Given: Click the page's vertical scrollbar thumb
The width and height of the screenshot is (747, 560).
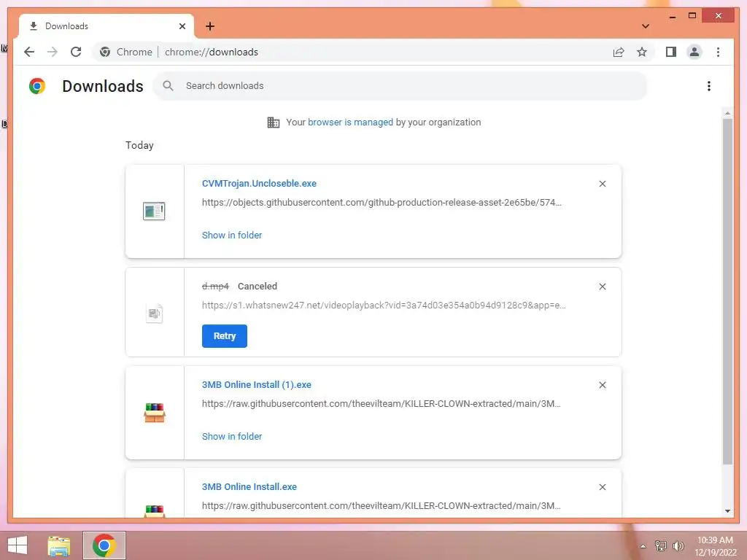Looking at the screenshot, I should point(727,292).
